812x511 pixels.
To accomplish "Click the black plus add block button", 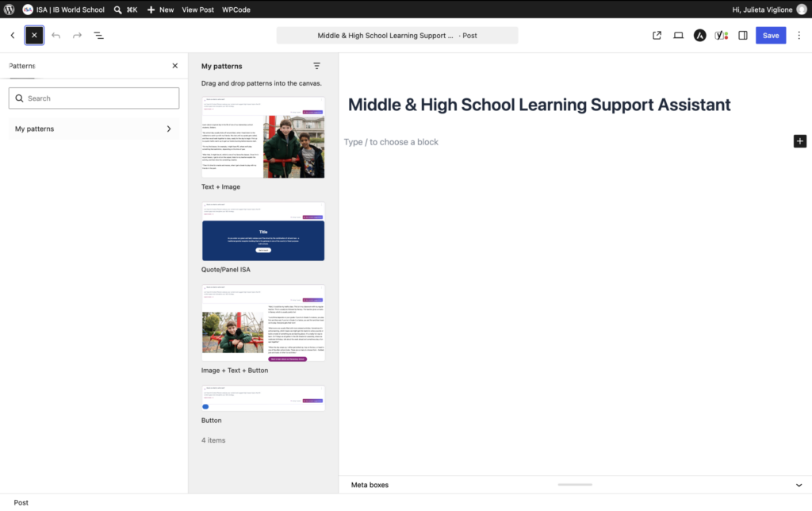I will tap(799, 141).
